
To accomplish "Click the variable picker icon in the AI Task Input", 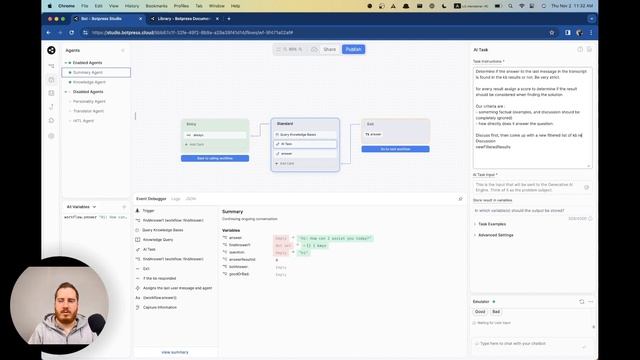I will click(x=586, y=187).
